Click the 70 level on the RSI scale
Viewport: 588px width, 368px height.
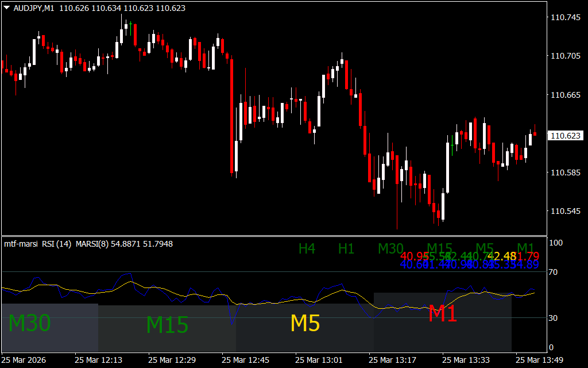point(555,271)
